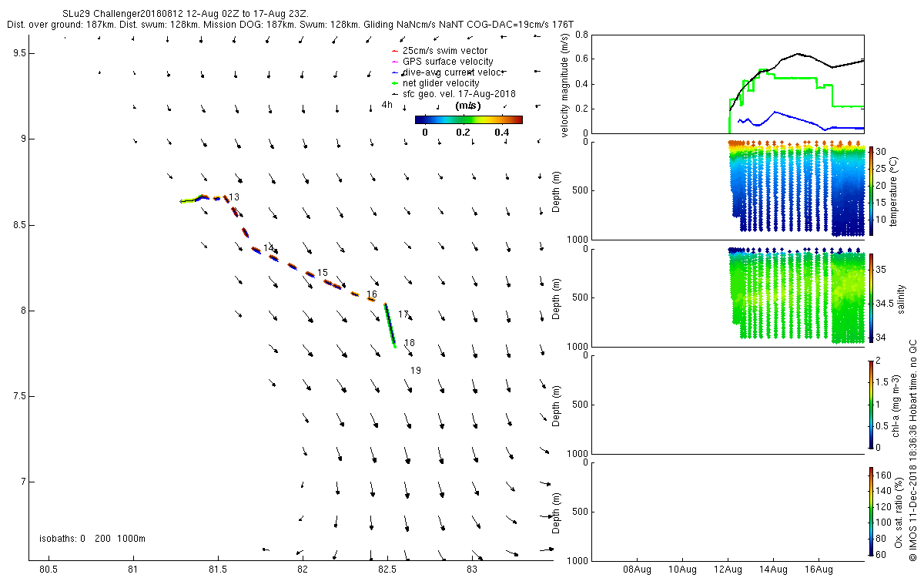
Task: Click the red 25cm/s swim vector legend marker
Action: [x=394, y=51]
